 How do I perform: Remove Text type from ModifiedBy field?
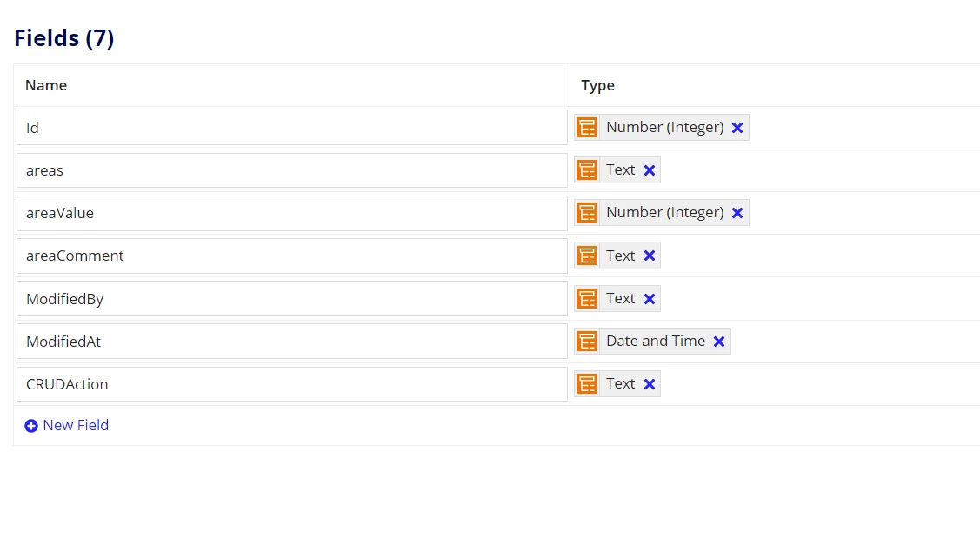coord(650,299)
